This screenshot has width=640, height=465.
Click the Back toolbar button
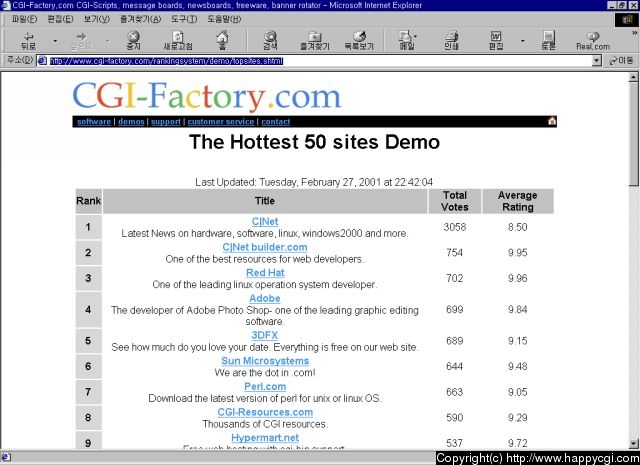[x=28, y=41]
